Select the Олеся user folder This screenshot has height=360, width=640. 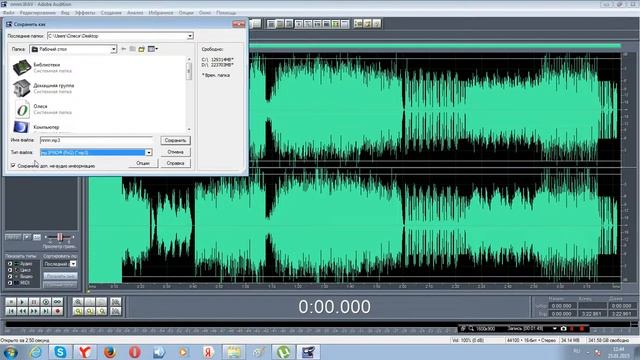[x=22, y=109]
